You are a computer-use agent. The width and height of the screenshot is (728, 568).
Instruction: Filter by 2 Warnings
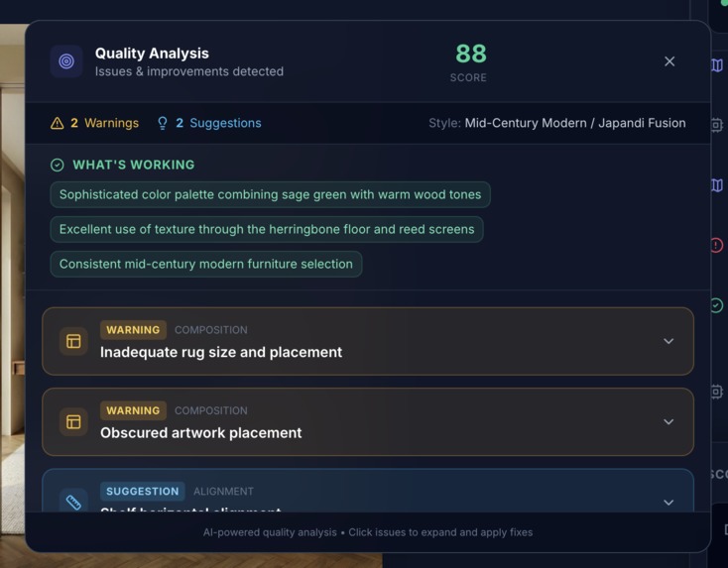[x=94, y=123]
